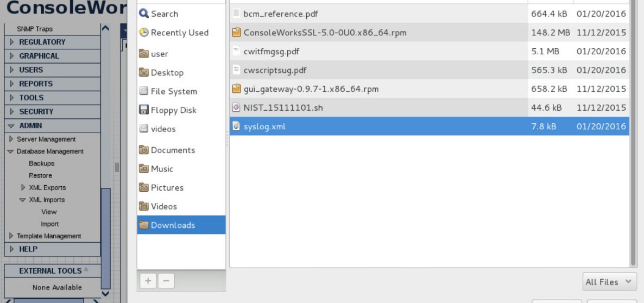The image size is (644, 303).
Task: Select the NIST_15111101.sh file name
Action: 283,108
